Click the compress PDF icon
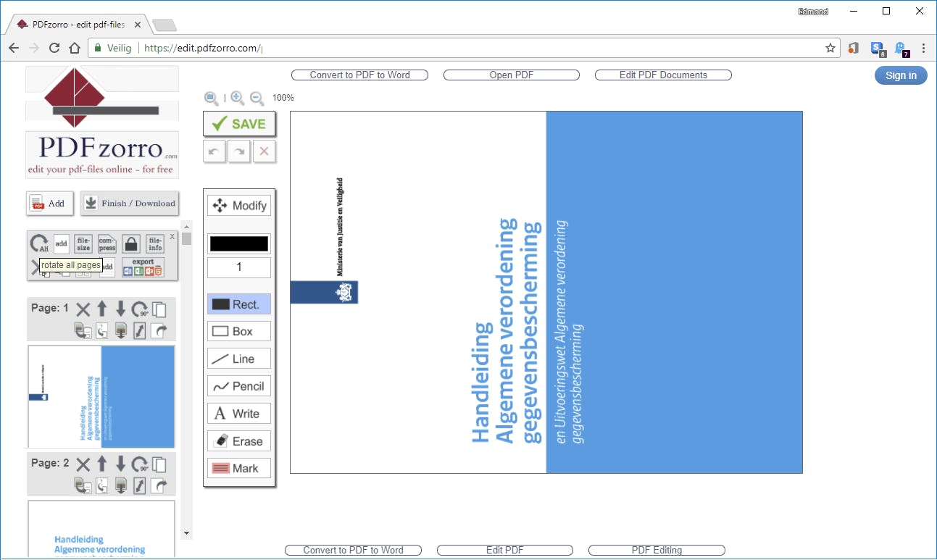Screen dimensions: 937x560 click(x=107, y=243)
